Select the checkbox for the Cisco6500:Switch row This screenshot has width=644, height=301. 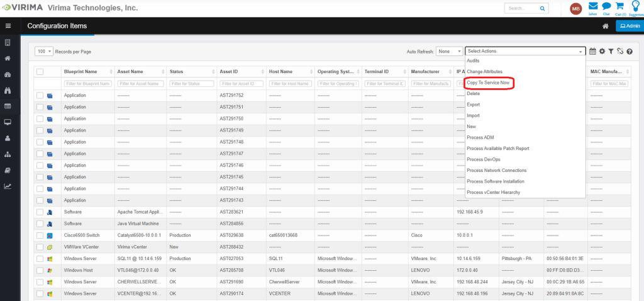(x=40, y=235)
